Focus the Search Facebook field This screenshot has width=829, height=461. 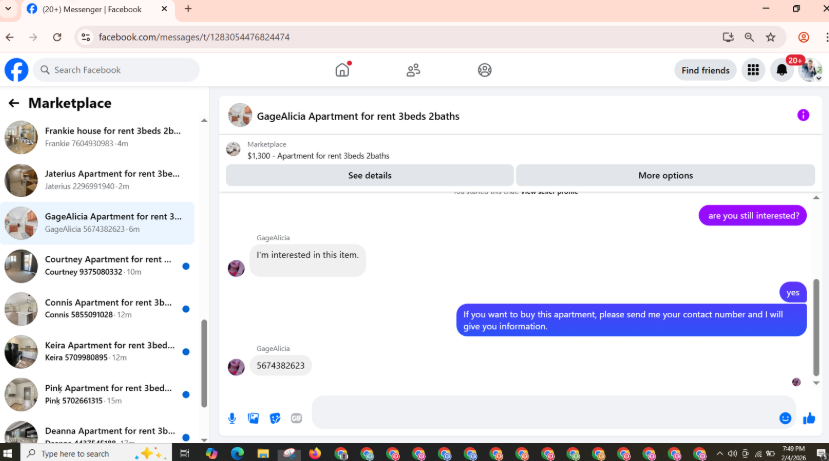coord(116,70)
